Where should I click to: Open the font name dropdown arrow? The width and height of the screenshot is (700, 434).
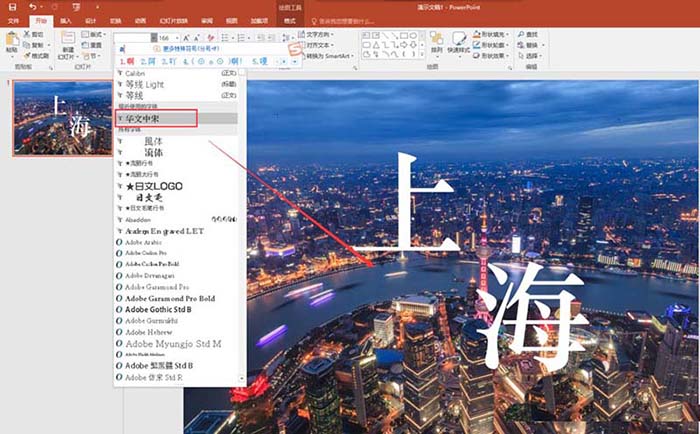pyautogui.click(x=154, y=38)
